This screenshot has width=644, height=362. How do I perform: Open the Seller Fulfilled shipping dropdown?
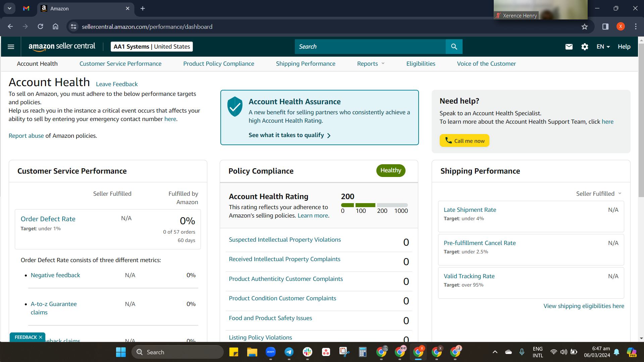click(599, 194)
